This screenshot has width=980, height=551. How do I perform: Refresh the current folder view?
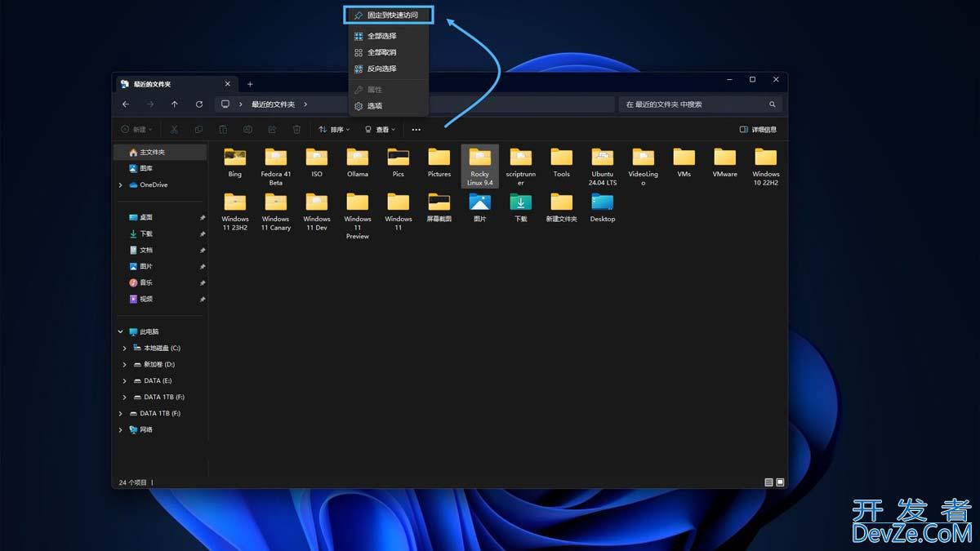199,104
